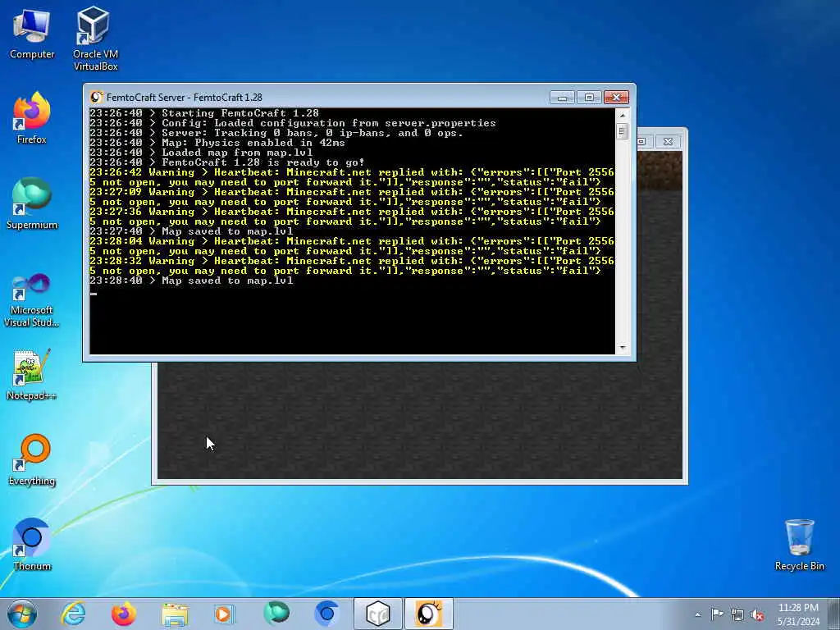Maximize the background game window

point(642,141)
